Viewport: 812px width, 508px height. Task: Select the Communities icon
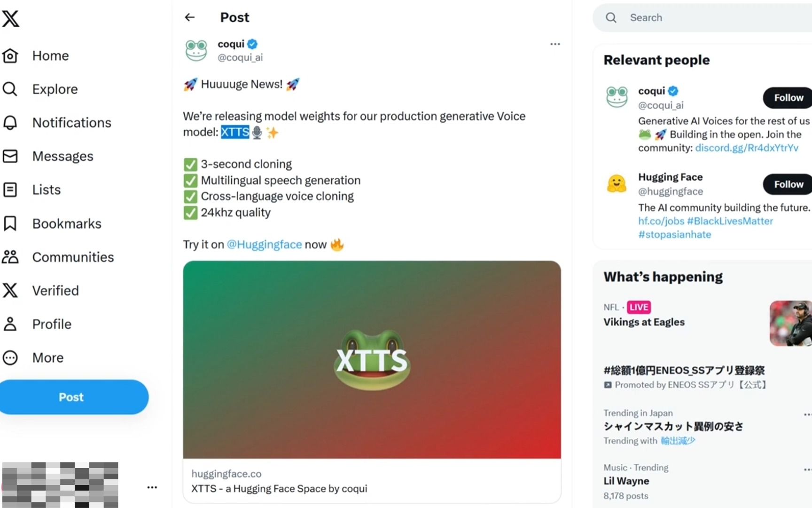(x=10, y=257)
